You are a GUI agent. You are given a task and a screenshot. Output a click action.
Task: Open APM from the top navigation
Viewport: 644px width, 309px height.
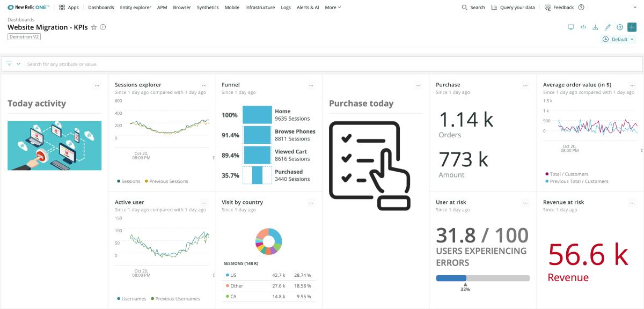[x=162, y=8]
